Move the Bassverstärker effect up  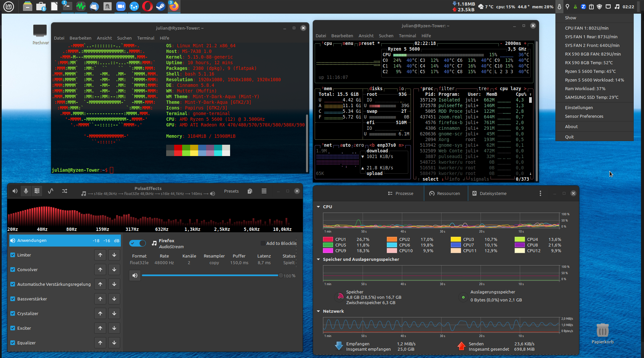pos(100,299)
